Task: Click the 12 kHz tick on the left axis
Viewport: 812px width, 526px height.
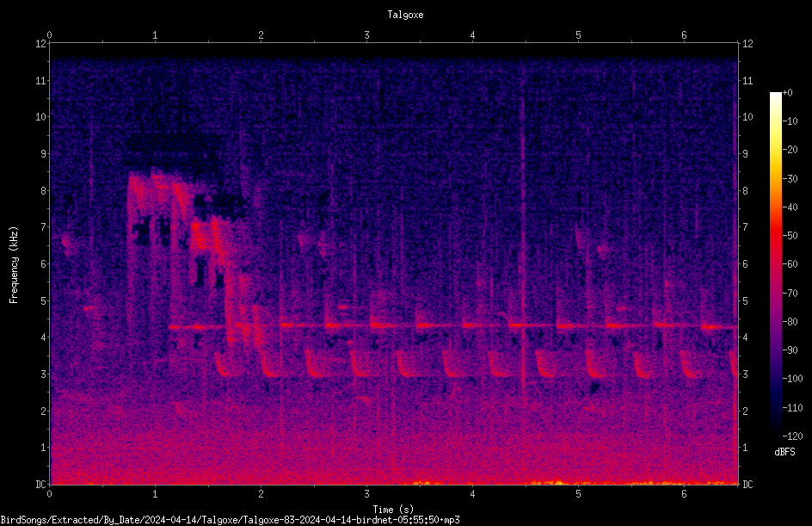Action: 40,44
